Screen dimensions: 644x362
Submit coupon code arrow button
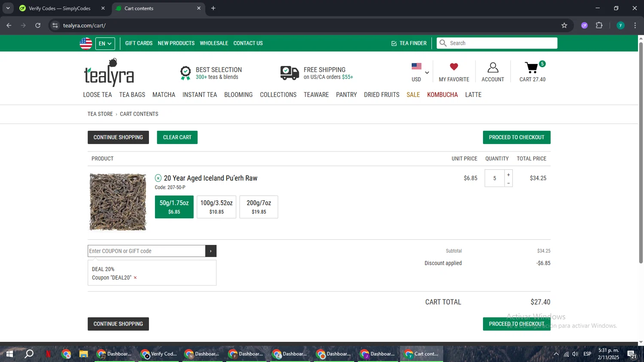pos(211,251)
